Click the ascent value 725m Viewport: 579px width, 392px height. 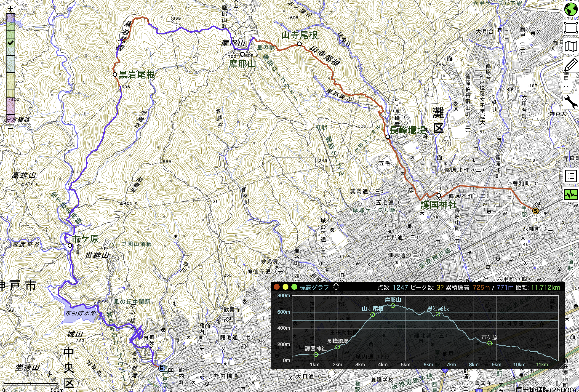(481, 287)
